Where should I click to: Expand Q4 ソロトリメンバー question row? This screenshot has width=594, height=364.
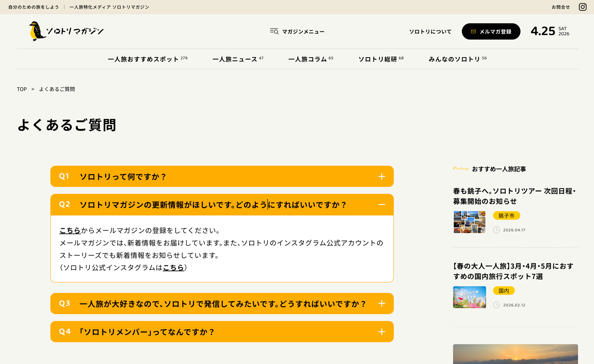(x=146, y=332)
